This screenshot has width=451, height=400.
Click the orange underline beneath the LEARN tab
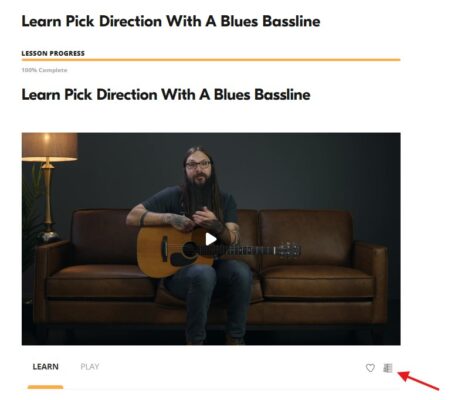pos(45,387)
